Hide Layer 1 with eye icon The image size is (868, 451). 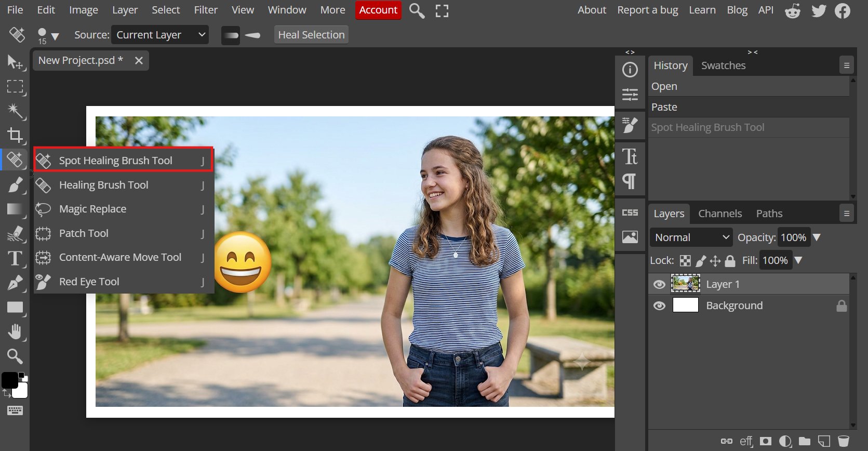(x=659, y=284)
